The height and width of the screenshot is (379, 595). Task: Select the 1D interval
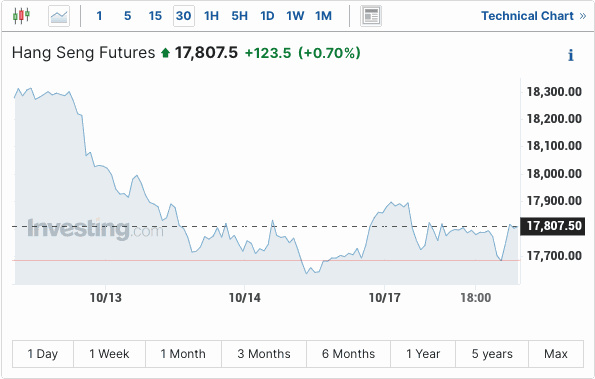coord(267,16)
